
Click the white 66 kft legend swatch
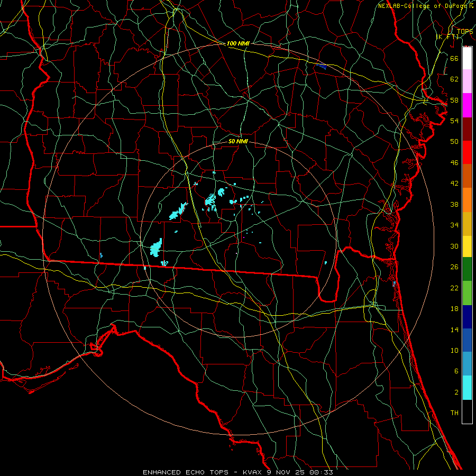pos(467,58)
